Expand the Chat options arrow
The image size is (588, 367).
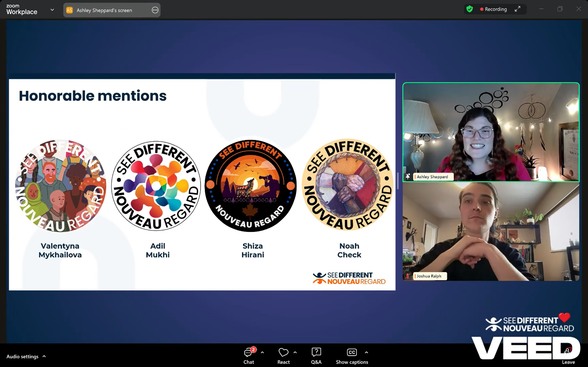point(262,352)
